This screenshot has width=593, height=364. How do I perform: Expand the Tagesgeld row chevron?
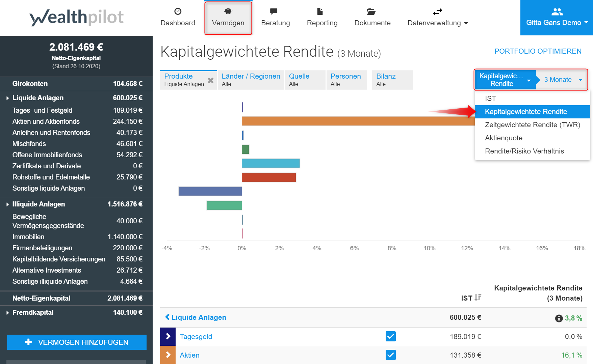(x=168, y=336)
